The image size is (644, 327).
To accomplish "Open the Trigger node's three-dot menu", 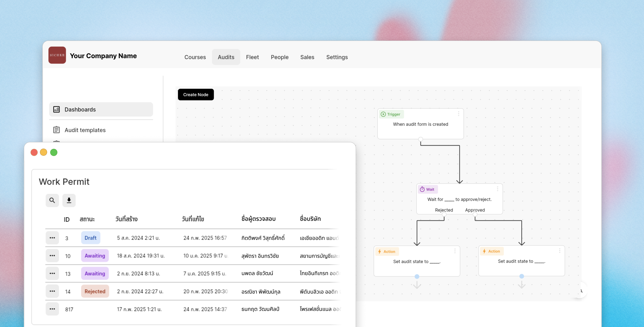I will (x=459, y=114).
